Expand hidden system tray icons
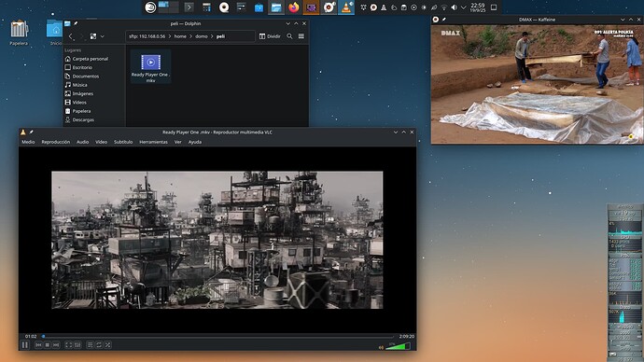 464,7
